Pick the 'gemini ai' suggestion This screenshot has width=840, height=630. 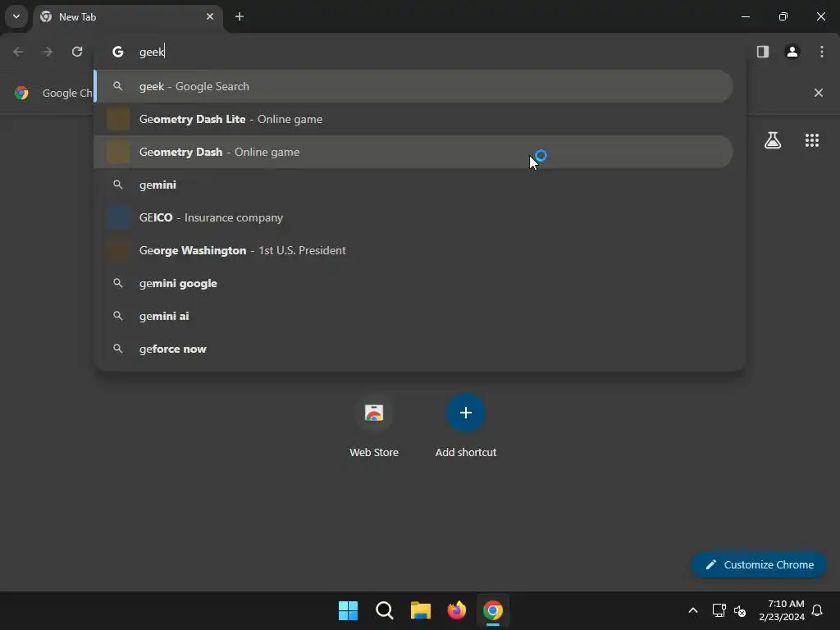click(x=413, y=316)
